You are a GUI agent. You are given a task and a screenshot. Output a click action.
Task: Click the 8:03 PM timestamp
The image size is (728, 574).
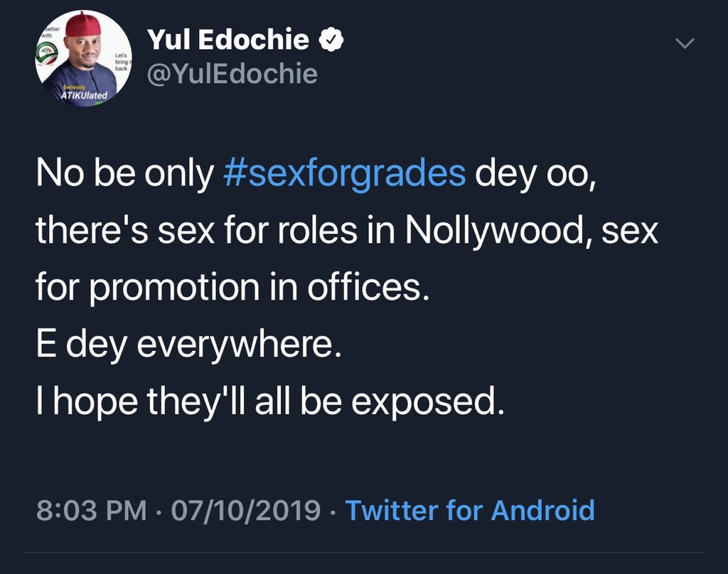click(91, 510)
